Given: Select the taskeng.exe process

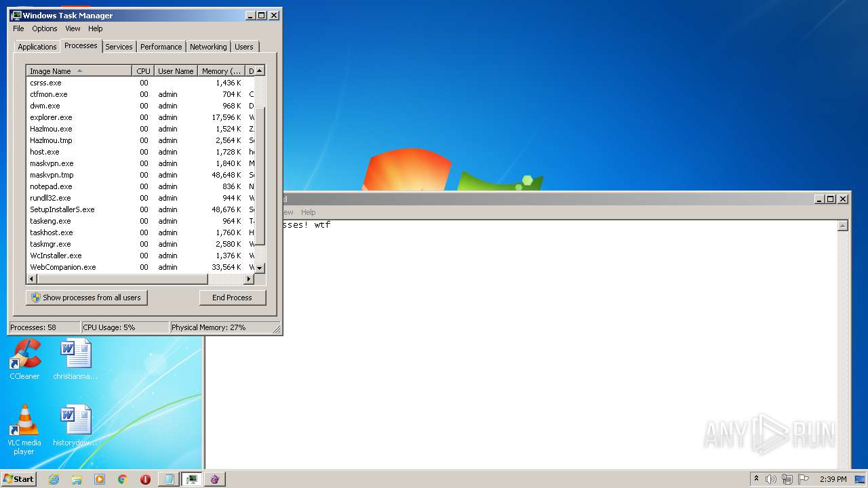Looking at the screenshot, I should coord(140,221).
